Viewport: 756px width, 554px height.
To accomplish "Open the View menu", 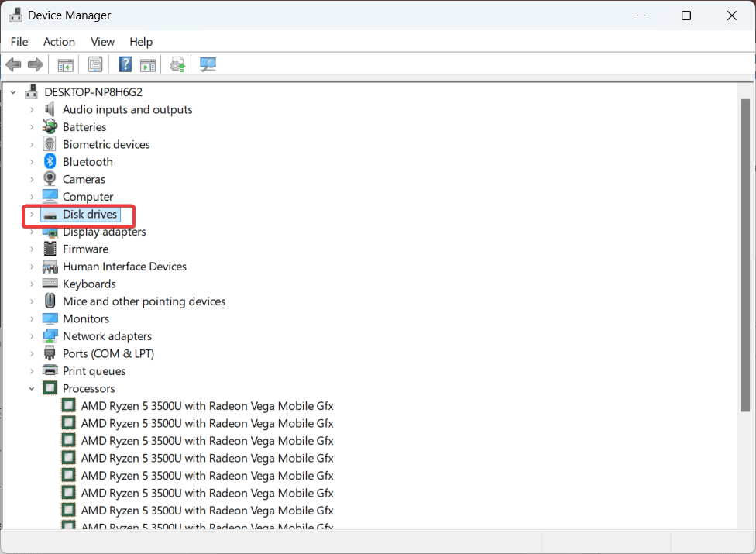I will (103, 42).
